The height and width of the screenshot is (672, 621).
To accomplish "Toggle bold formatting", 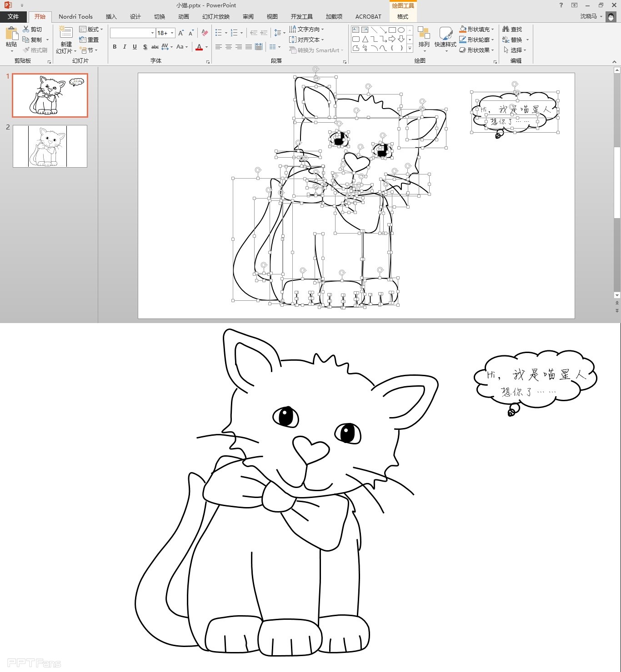I will 115,47.
